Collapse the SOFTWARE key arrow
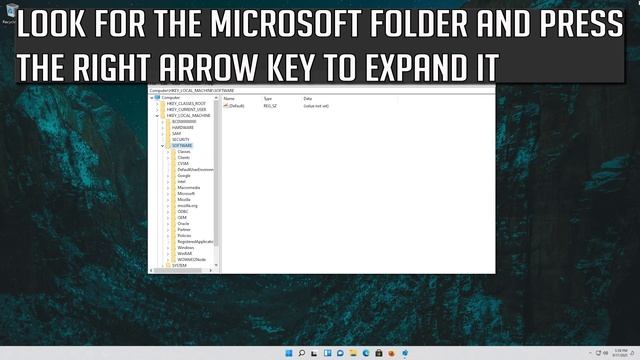This screenshot has height=360, width=640. [162, 146]
